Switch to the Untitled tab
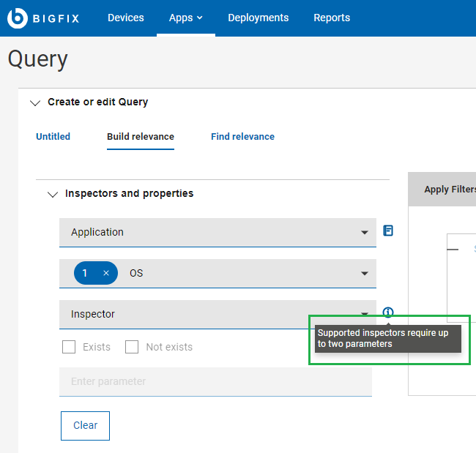The width and height of the screenshot is (476, 453). pyautogui.click(x=53, y=137)
